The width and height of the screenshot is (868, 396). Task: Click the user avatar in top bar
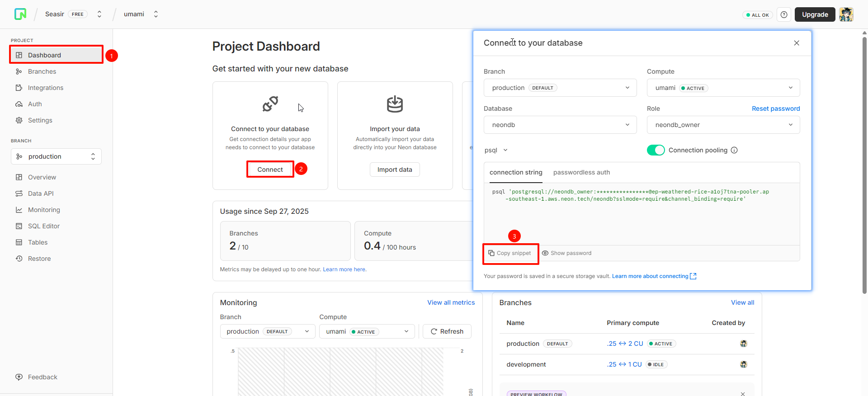tap(846, 14)
